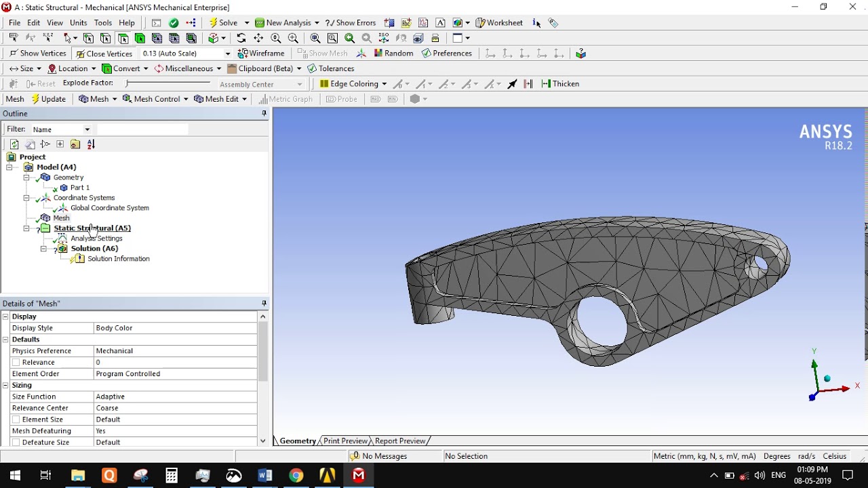Screen dimensions: 868x488
Task: Click the Tags icon next to Worksheet
Action: [553, 22]
